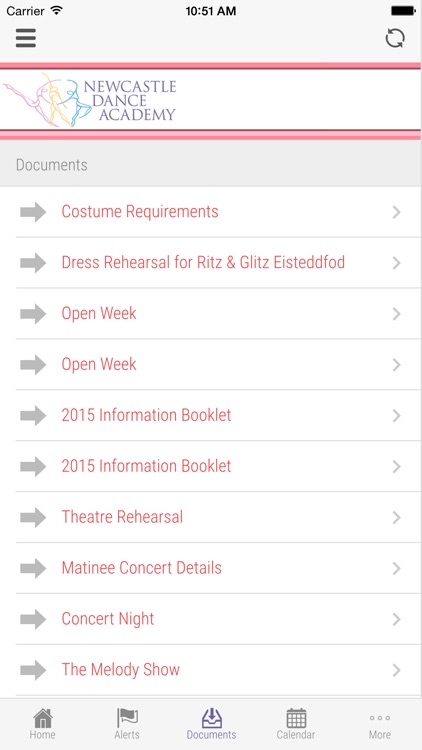The height and width of the screenshot is (750, 422).
Task: Expand chevron for Concert Night
Action: 396,619
